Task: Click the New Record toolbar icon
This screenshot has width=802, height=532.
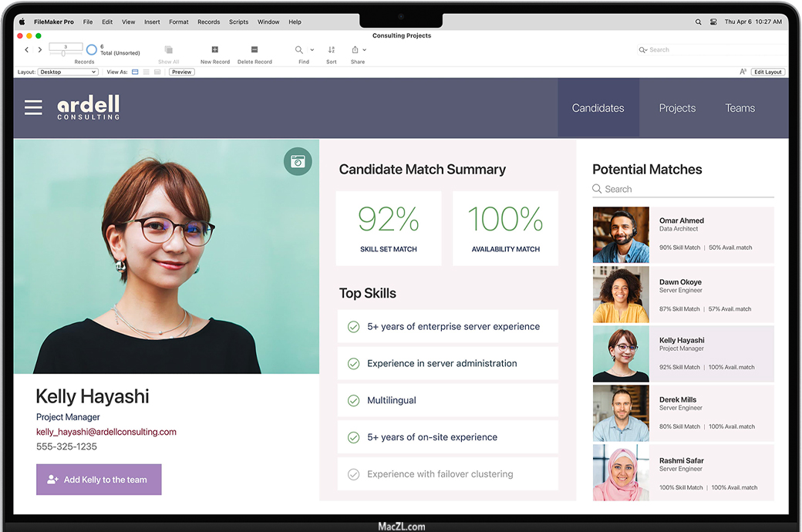Action: 215,50
